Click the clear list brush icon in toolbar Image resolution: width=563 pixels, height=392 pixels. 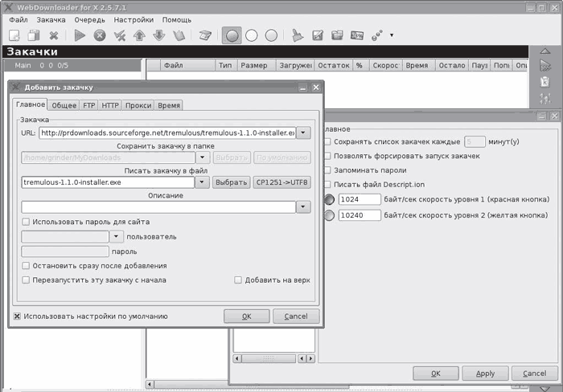tap(297, 35)
